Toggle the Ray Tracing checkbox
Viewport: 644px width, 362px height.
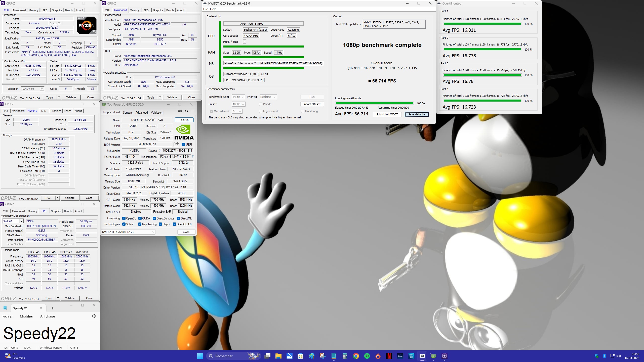pyautogui.click(x=140, y=224)
